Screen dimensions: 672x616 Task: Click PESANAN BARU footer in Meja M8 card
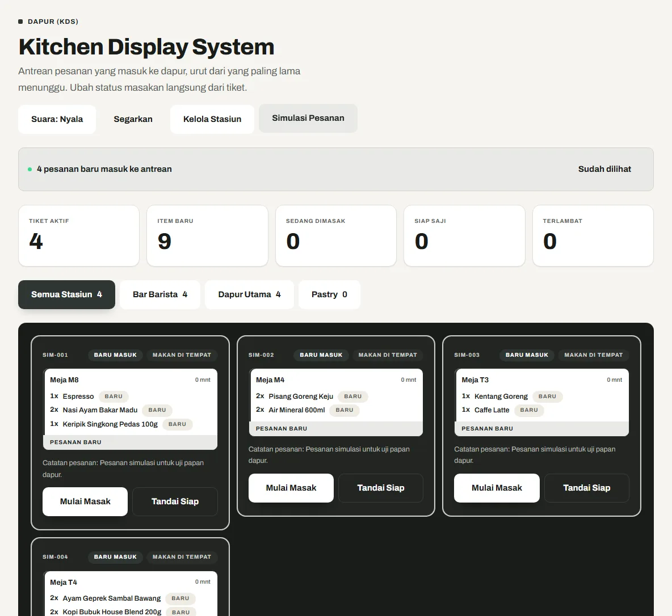point(131,442)
